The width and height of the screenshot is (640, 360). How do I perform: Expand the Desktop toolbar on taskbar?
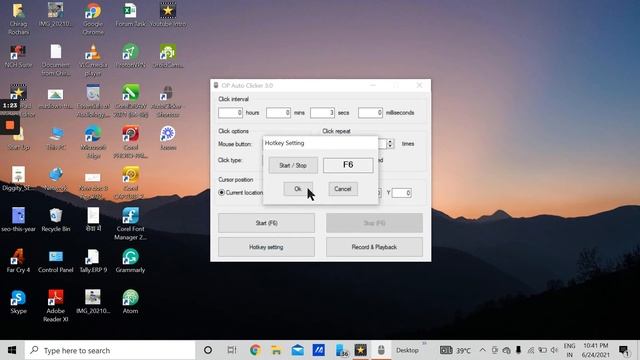424,344
